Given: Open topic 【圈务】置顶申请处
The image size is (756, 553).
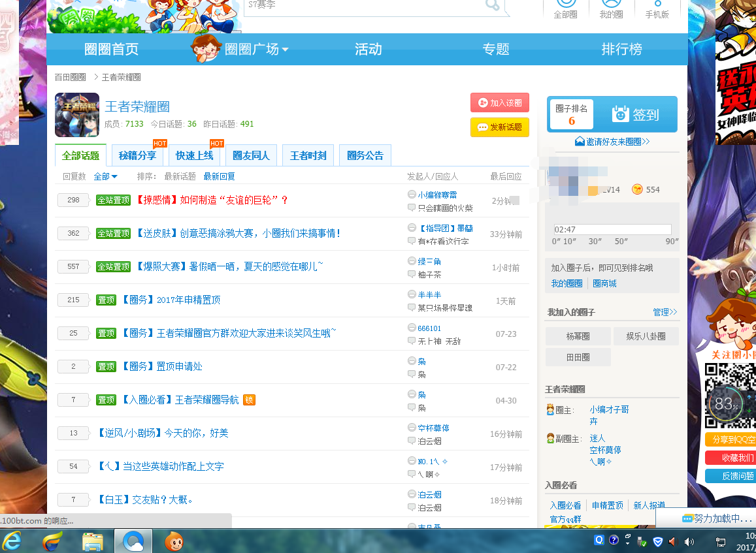Looking at the screenshot, I should coord(162,366).
